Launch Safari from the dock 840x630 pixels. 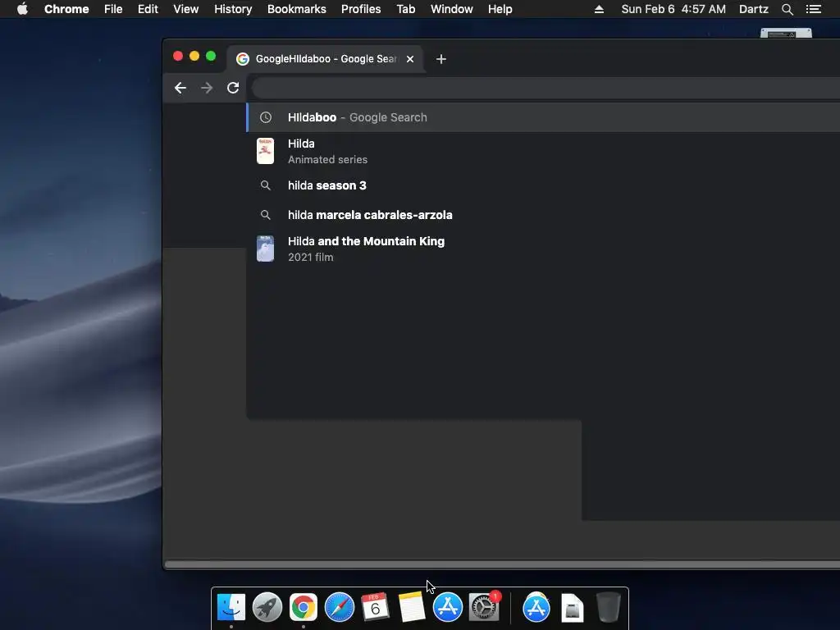pos(340,608)
